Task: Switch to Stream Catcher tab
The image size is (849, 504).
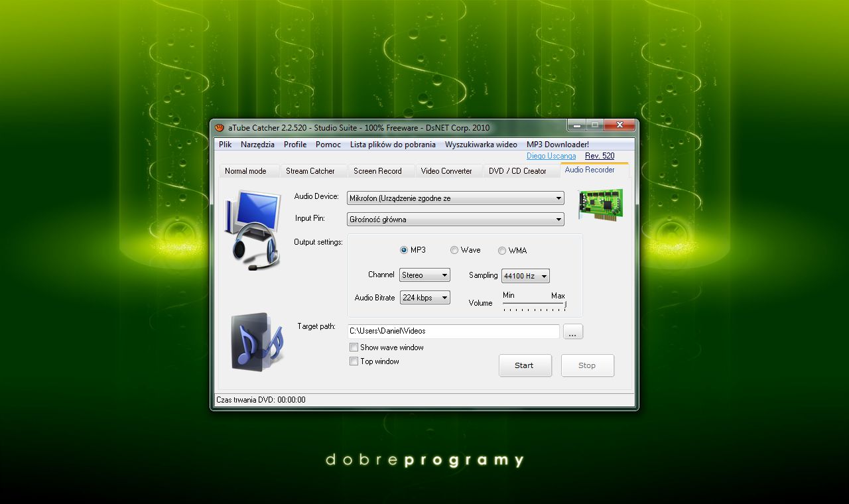Action: [313, 171]
